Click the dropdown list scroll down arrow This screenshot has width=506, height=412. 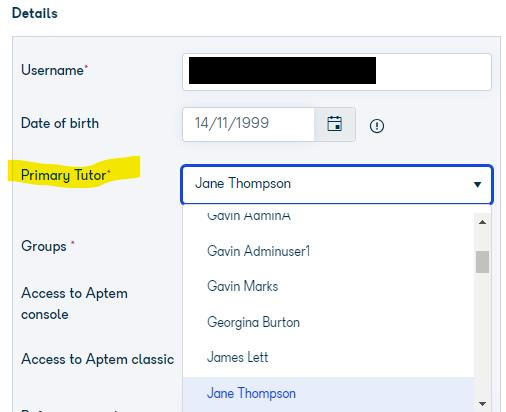(482, 404)
